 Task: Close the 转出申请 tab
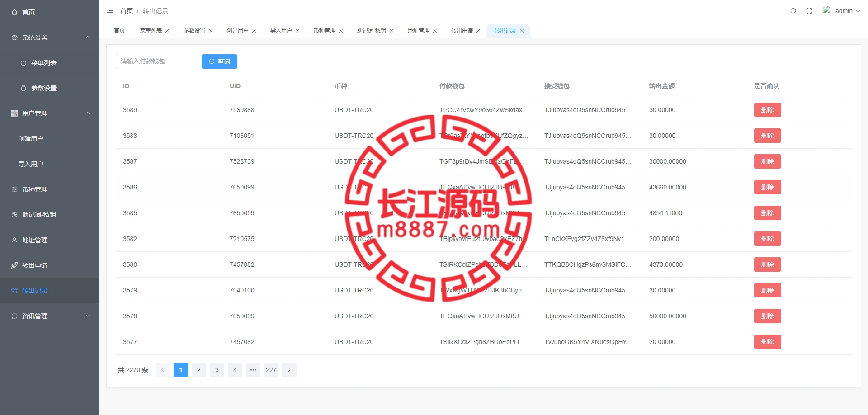(x=478, y=31)
